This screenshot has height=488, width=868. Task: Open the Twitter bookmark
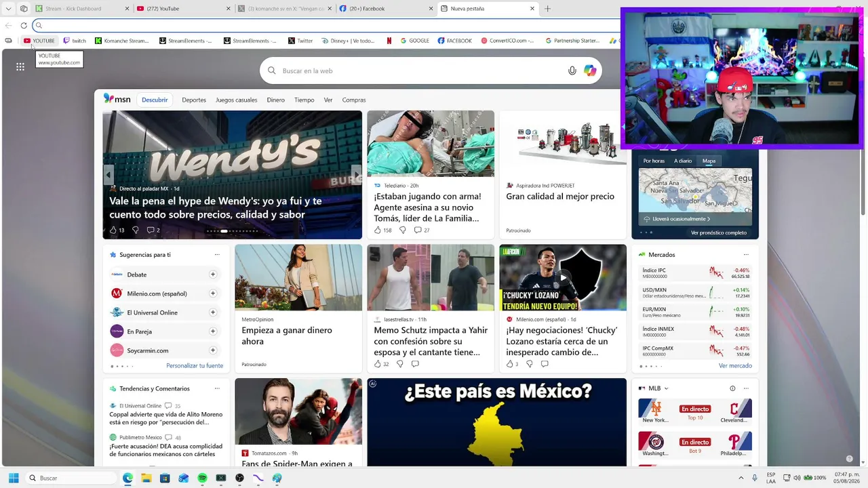point(300,41)
